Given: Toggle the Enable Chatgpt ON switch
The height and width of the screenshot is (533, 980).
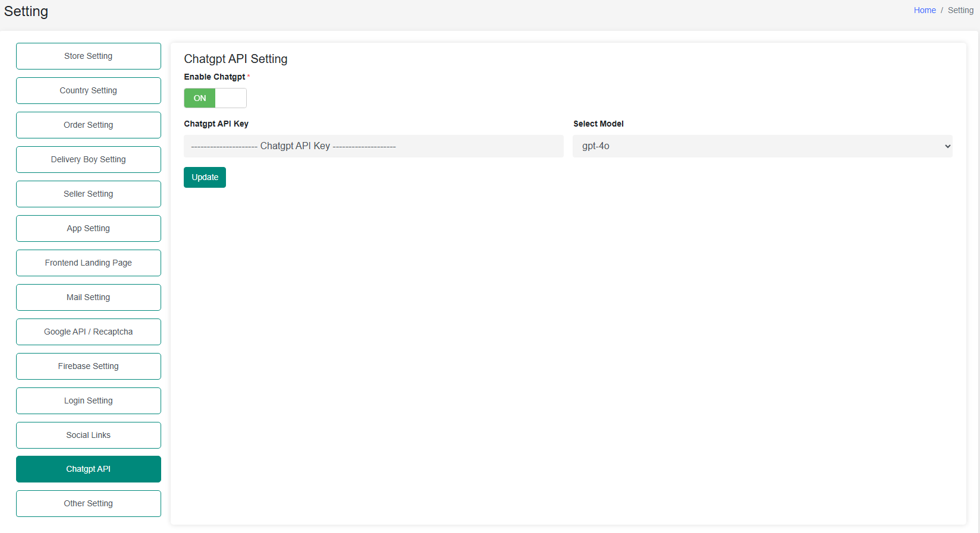Looking at the screenshot, I should tap(215, 98).
